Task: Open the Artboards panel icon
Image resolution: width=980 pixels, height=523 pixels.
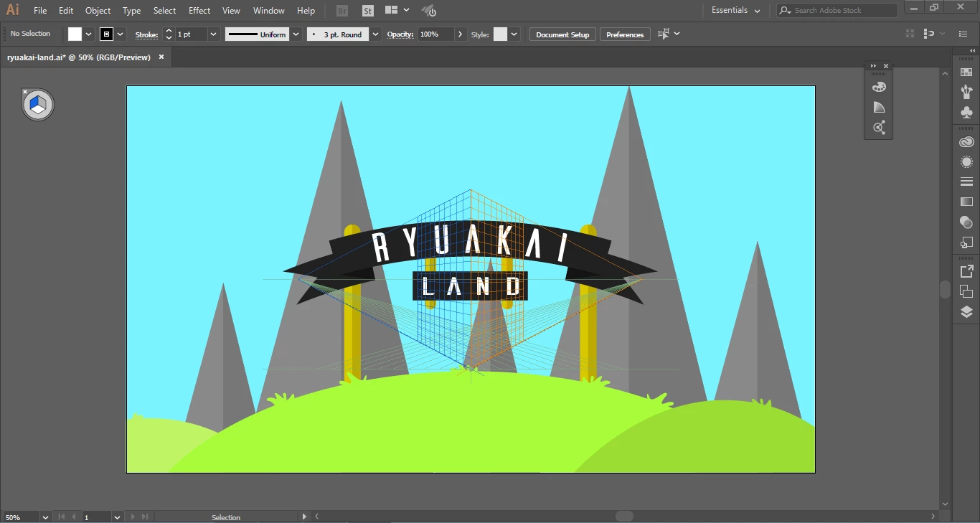Action: (x=966, y=291)
